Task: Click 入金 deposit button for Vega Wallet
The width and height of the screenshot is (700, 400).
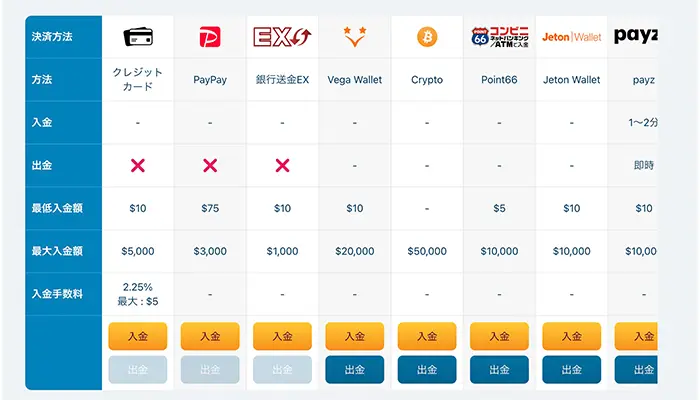Action: click(x=354, y=337)
